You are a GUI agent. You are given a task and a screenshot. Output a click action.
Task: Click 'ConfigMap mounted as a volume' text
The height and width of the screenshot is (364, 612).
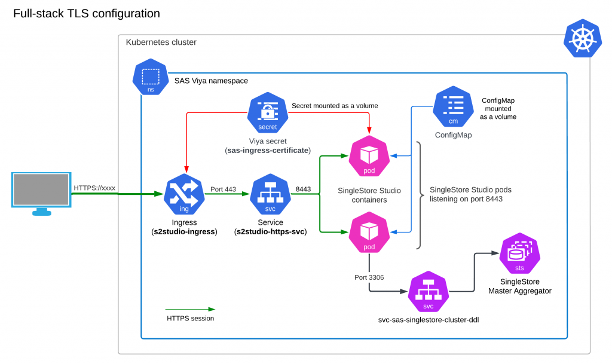click(x=498, y=109)
